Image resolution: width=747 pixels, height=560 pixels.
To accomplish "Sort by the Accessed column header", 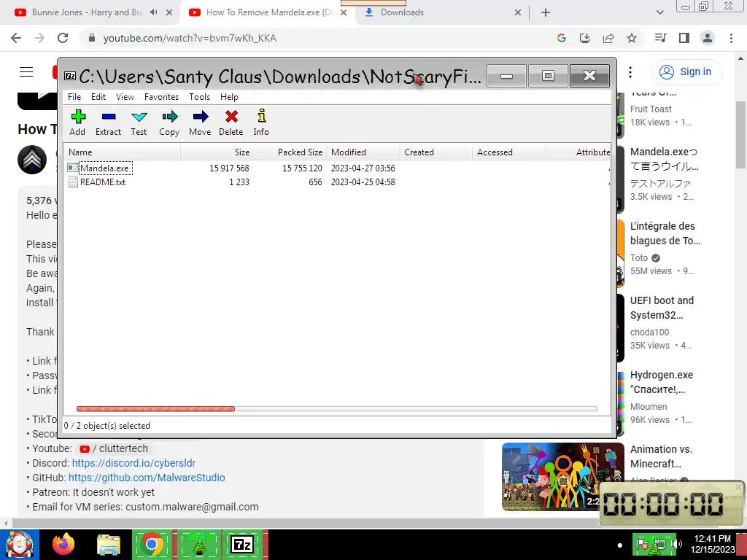I will pyautogui.click(x=508, y=152).
